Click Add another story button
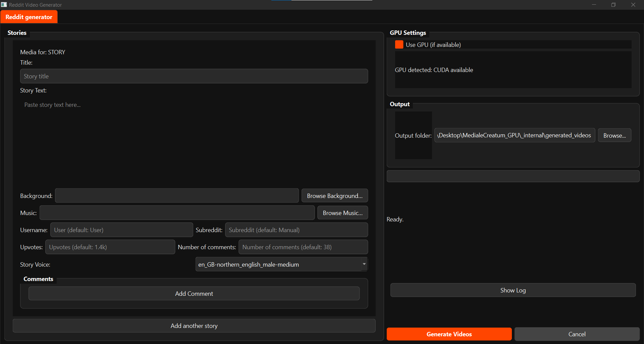Viewport: 644px width, 344px height. point(194,326)
